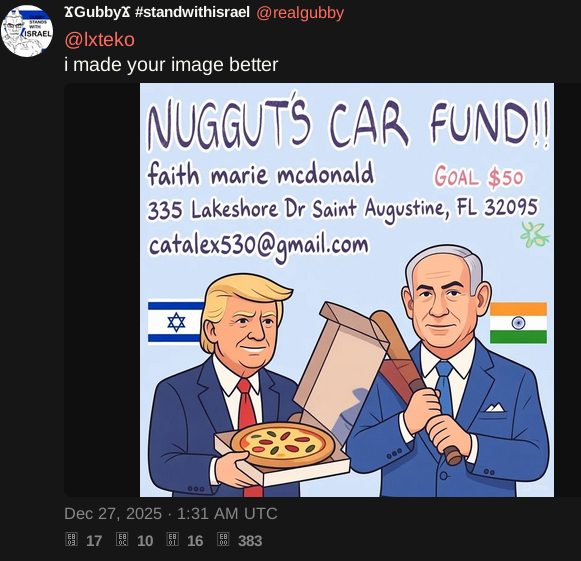
Task: Click the replies icon beside count 17
Action: pos(71,540)
